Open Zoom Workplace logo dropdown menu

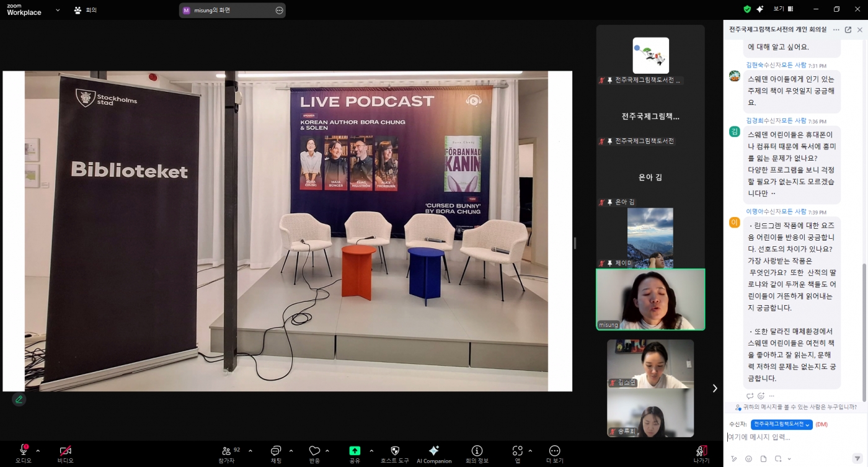click(58, 10)
